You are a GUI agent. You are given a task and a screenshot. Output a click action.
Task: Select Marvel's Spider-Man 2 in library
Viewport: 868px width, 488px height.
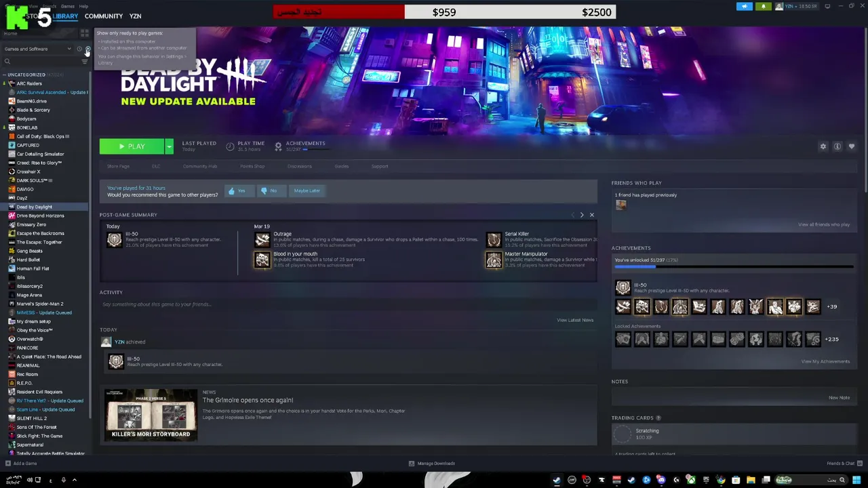[39, 304]
